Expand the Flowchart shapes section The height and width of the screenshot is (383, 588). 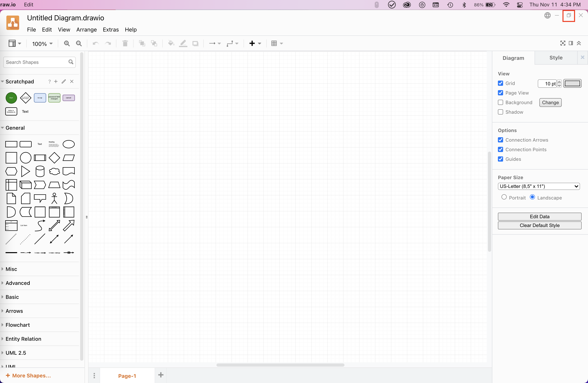tap(18, 325)
